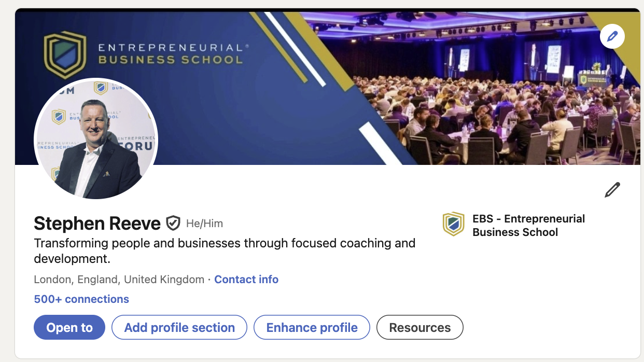Click the edit cover photo pencil icon
This screenshot has width=644, height=362.
[x=612, y=36]
